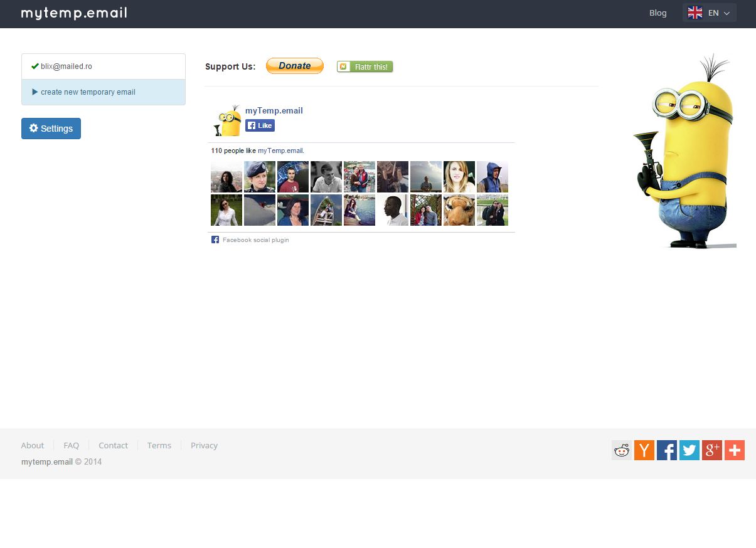The height and width of the screenshot is (548, 756).
Task: Open the Terms page
Action: pyautogui.click(x=159, y=445)
